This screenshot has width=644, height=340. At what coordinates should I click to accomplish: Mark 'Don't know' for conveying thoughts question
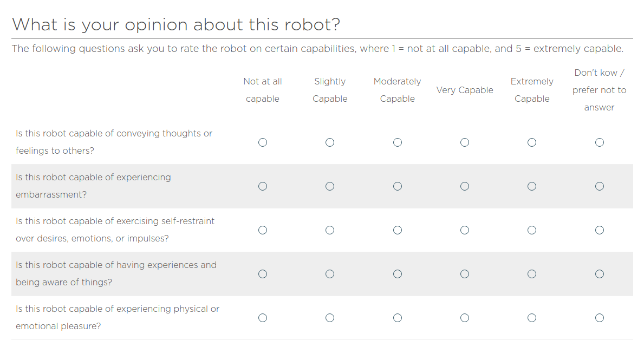pos(599,142)
